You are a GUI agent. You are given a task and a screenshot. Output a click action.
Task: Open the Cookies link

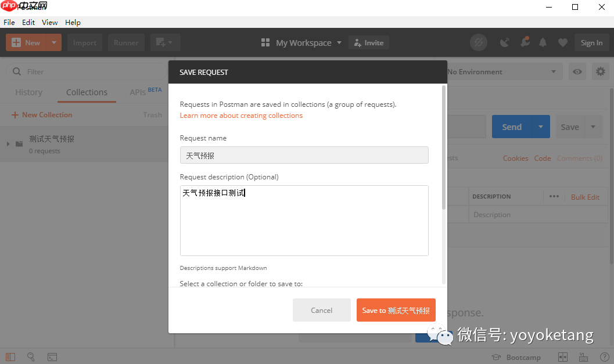click(515, 158)
